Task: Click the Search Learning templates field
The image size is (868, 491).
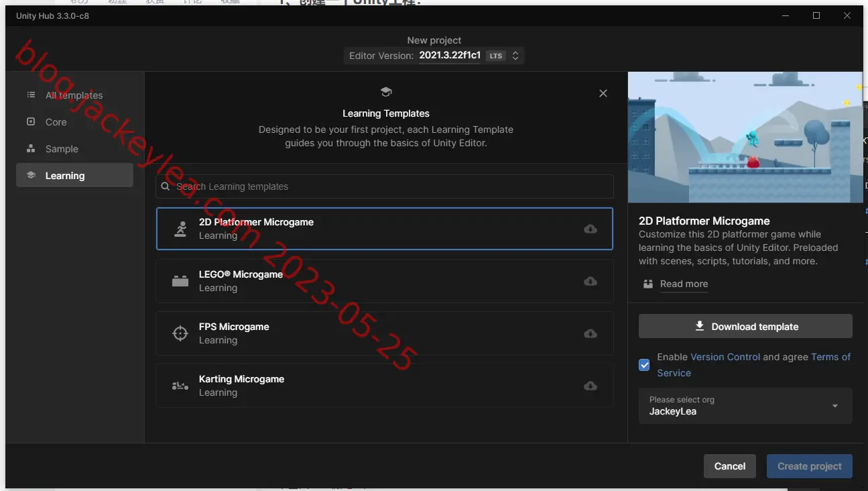Action: [x=385, y=186]
